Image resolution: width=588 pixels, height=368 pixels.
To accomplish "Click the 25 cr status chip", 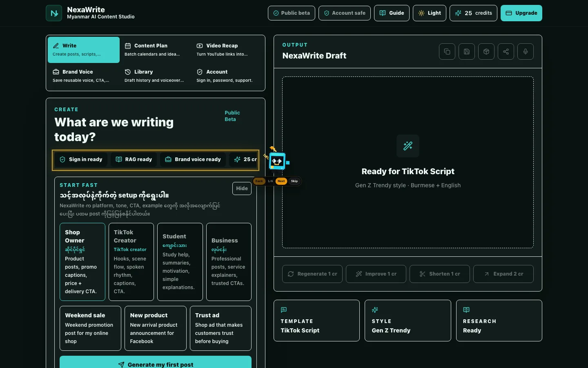I will tap(243, 159).
